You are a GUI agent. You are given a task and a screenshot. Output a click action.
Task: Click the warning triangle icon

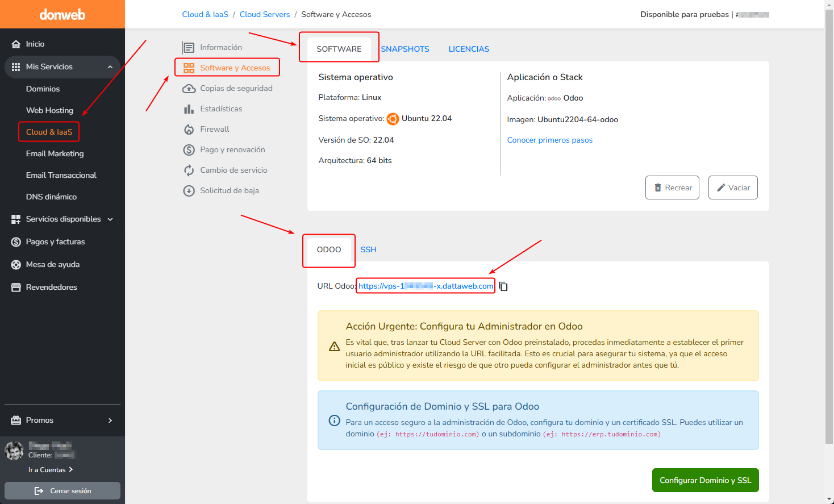pos(335,346)
